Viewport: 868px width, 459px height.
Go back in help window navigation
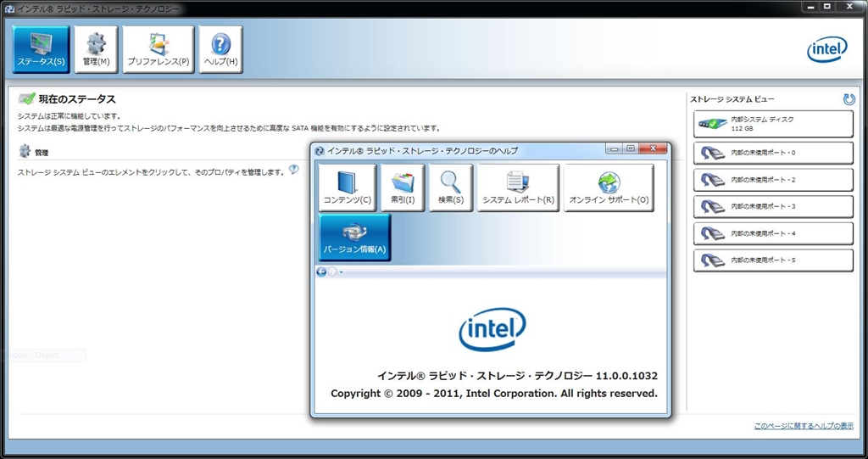[321, 271]
